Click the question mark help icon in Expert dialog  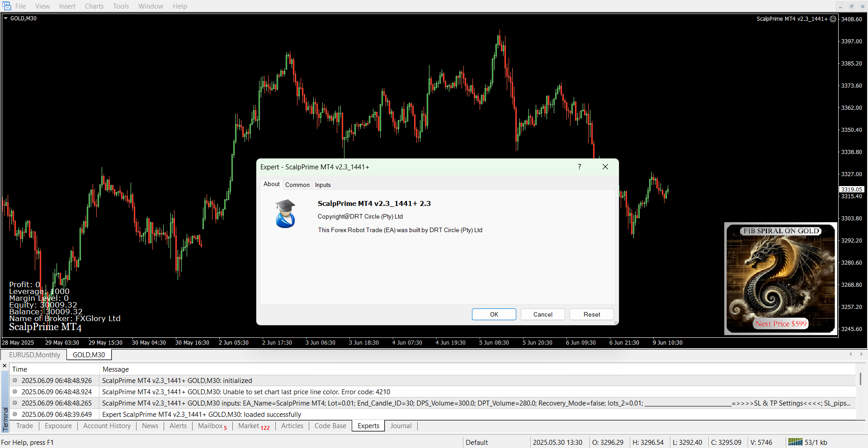pos(579,167)
